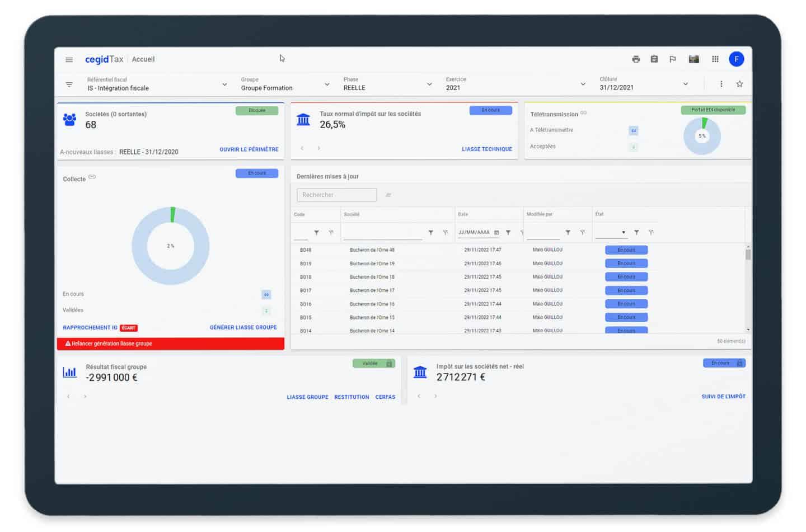Click the Collecte donut chart
806x532 pixels.
171,246
